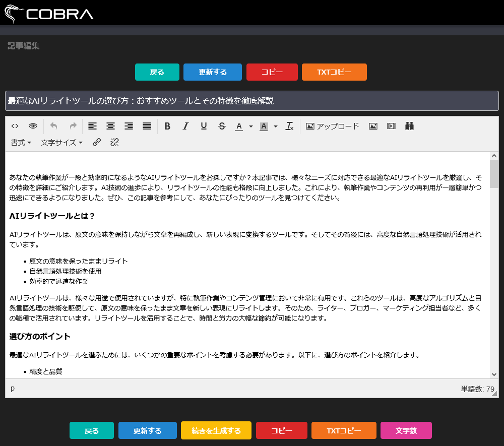Screen dimensions: 504x446
Task: Clear formatting from selected text
Action: coord(289,126)
